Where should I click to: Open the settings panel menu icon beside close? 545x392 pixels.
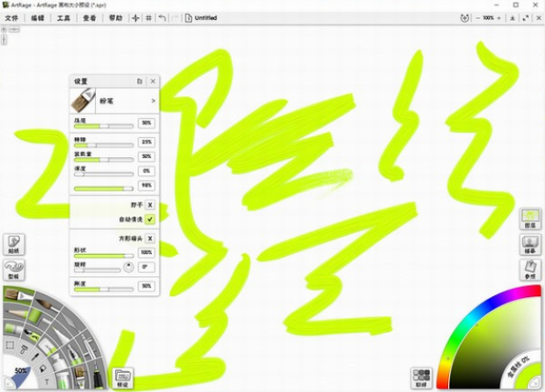140,81
